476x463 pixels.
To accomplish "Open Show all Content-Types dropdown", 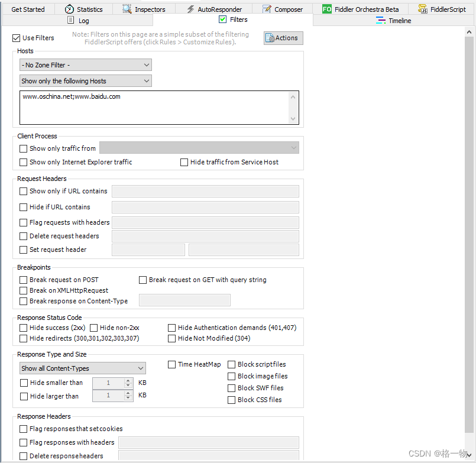I will (83, 368).
